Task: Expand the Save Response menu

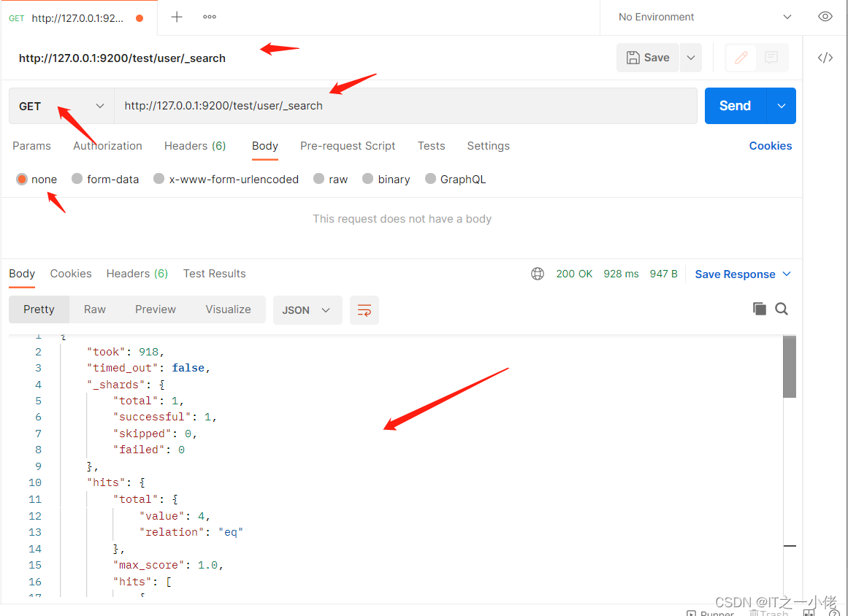Action: pyautogui.click(x=787, y=274)
